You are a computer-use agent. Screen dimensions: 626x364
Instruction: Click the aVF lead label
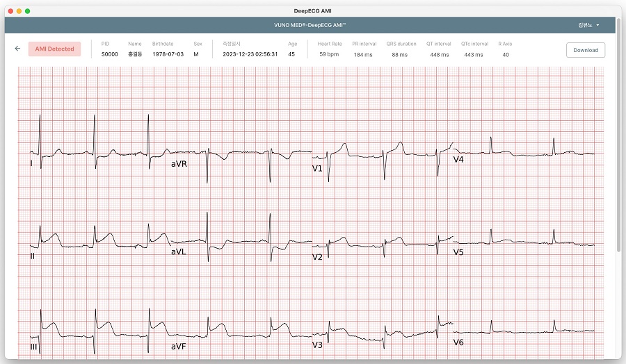179,346
